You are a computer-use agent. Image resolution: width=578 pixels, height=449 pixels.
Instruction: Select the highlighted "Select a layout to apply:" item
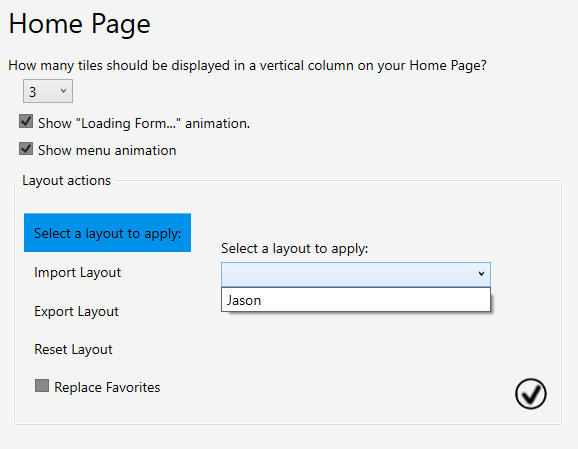click(x=107, y=233)
